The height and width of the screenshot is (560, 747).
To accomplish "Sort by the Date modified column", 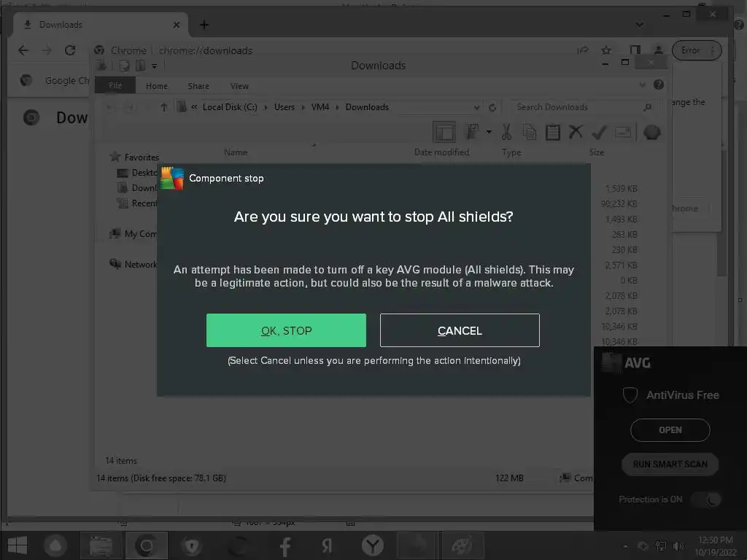I will coord(441,152).
